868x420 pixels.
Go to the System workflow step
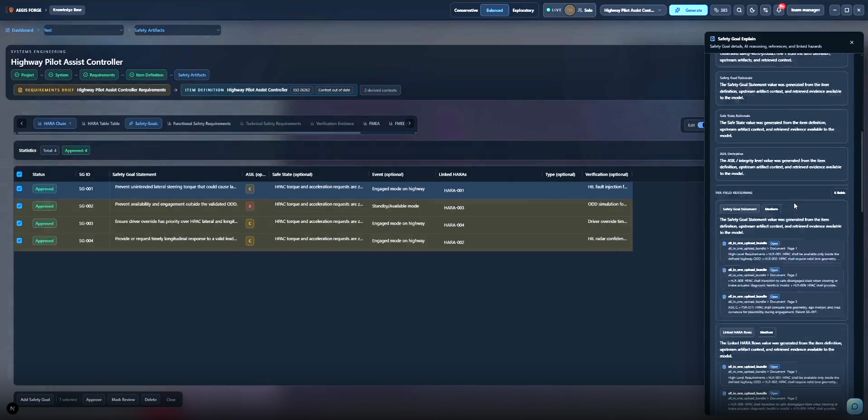(x=58, y=75)
